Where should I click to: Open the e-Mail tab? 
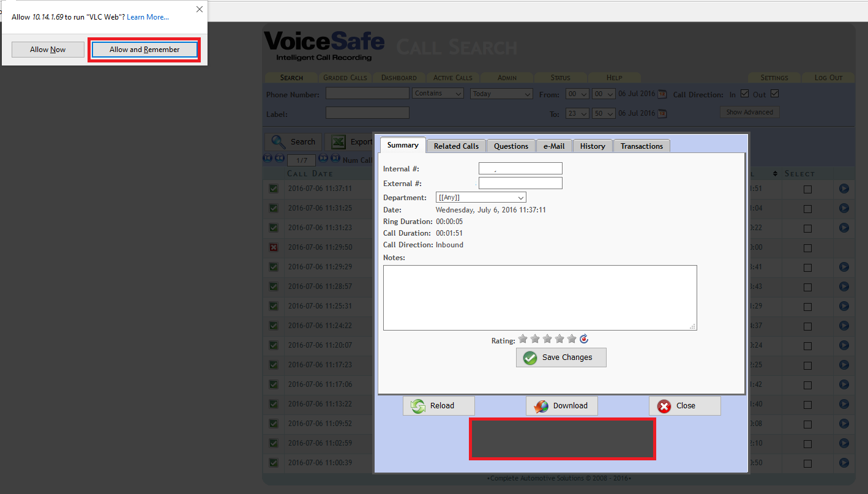pyautogui.click(x=554, y=146)
